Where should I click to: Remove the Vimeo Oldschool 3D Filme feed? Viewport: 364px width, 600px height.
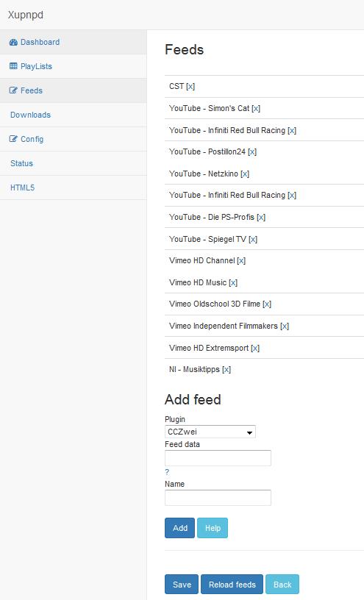click(267, 304)
